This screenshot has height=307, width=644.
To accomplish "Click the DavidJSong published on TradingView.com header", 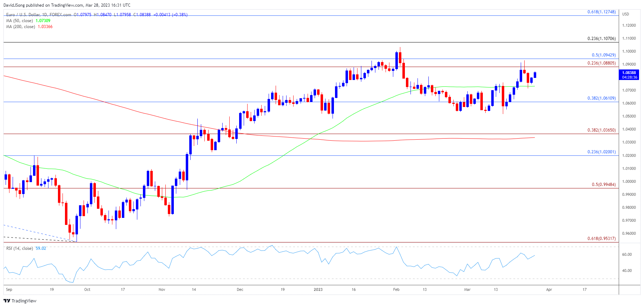I will (x=67, y=5).
